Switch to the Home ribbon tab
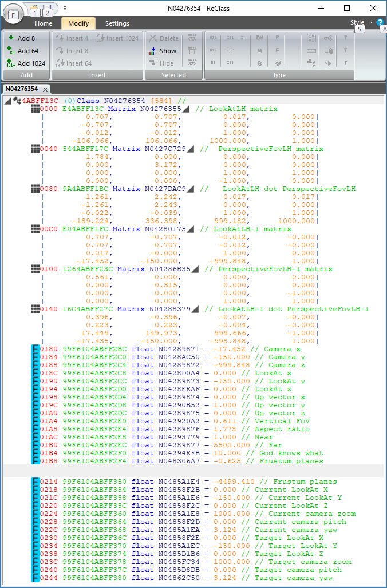 tap(44, 23)
